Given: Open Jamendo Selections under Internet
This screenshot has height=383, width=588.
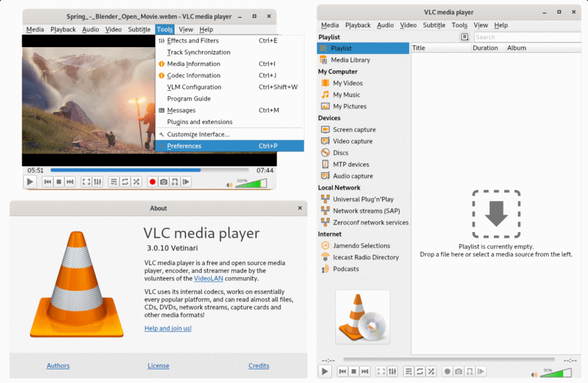Looking at the screenshot, I should point(363,246).
